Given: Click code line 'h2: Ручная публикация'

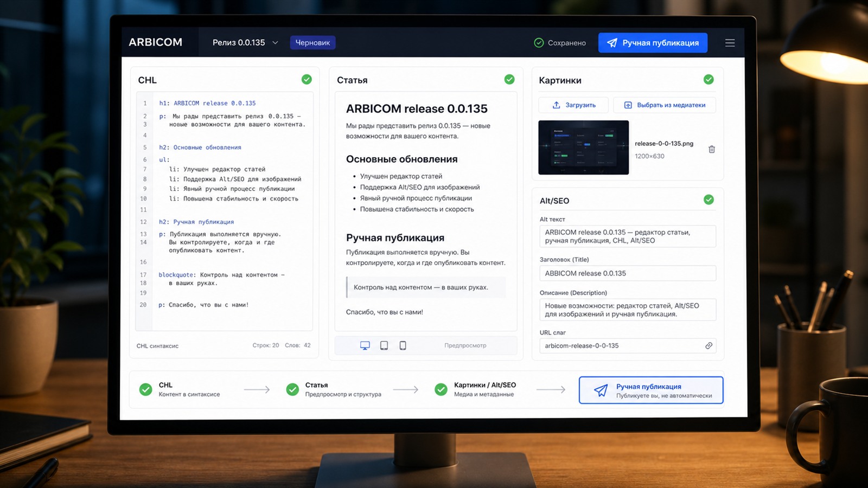Looking at the screenshot, I should point(196,222).
